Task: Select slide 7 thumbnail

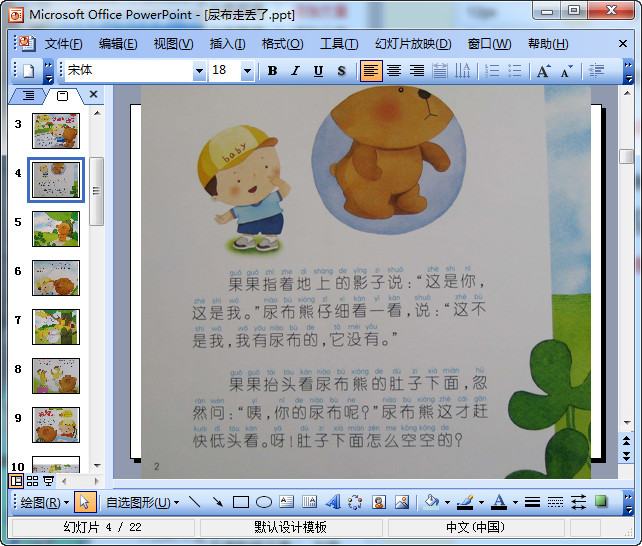Action: pos(56,327)
